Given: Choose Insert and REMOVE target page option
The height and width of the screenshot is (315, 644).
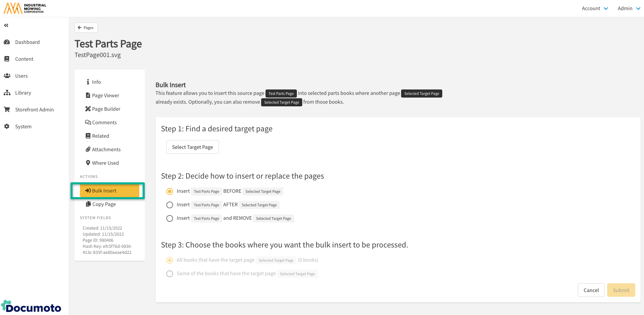Looking at the screenshot, I should click(x=170, y=218).
